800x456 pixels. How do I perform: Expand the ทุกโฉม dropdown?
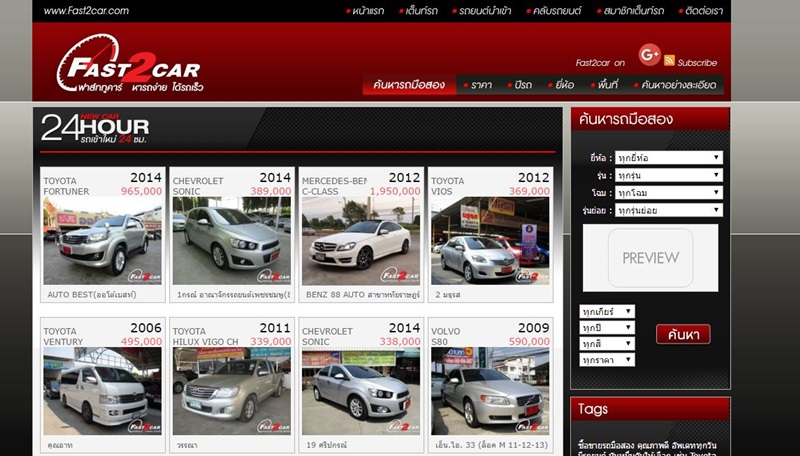click(x=668, y=192)
